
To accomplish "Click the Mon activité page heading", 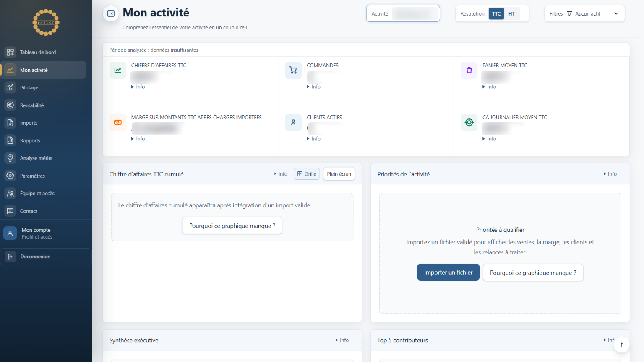I will click(156, 13).
